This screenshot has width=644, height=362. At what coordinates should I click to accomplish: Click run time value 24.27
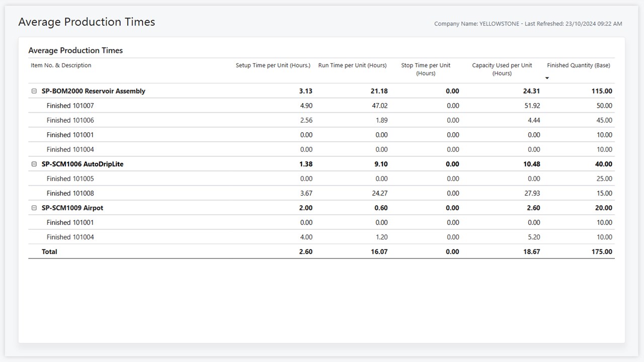tap(379, 193)
